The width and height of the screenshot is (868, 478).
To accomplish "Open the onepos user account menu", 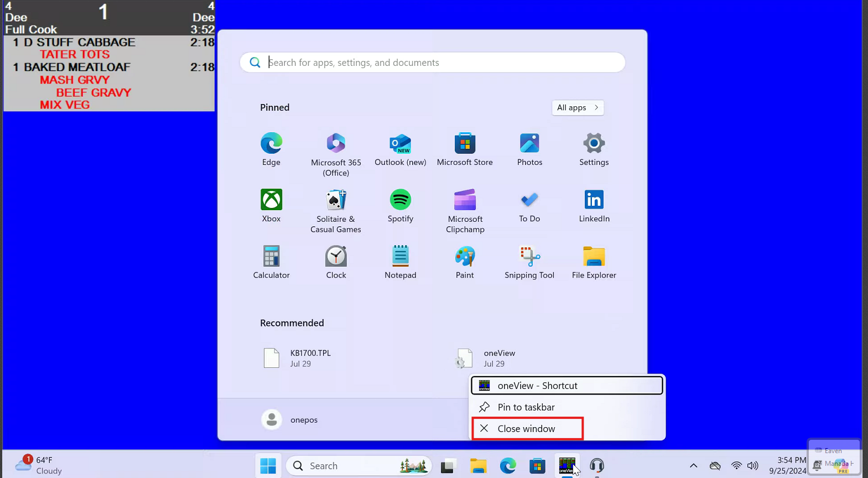I will pos(289,420).
